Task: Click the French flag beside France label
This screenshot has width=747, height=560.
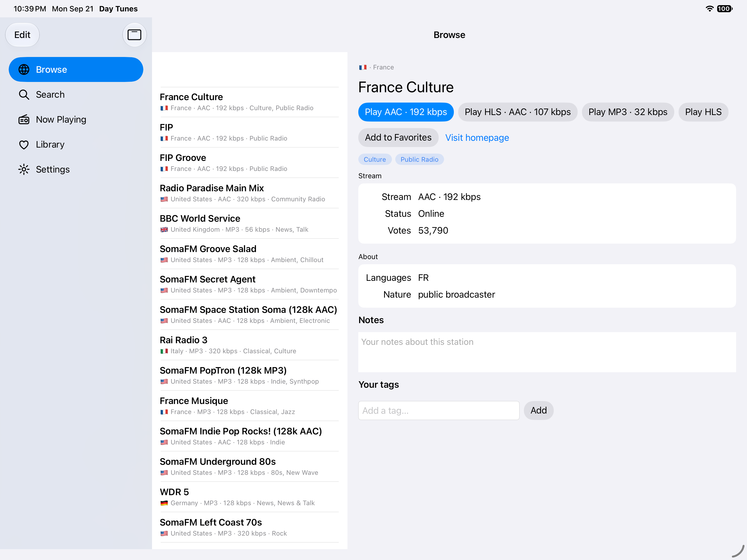Action: pos(363,68)
